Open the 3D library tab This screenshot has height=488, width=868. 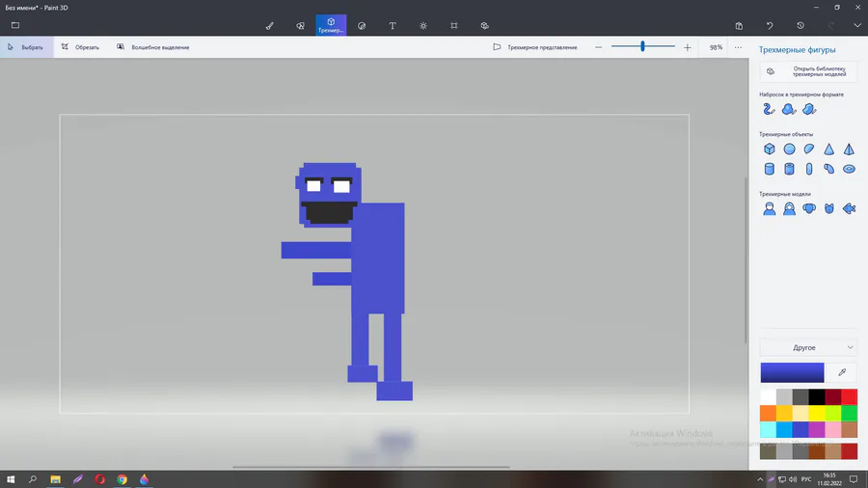pos(484,25)
